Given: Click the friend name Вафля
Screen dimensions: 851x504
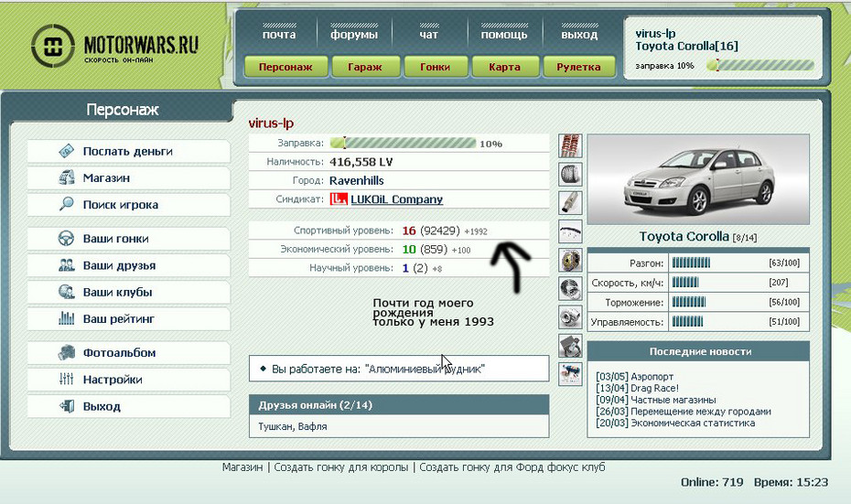Looking at the screenshot, I should (x=313, y=426).
